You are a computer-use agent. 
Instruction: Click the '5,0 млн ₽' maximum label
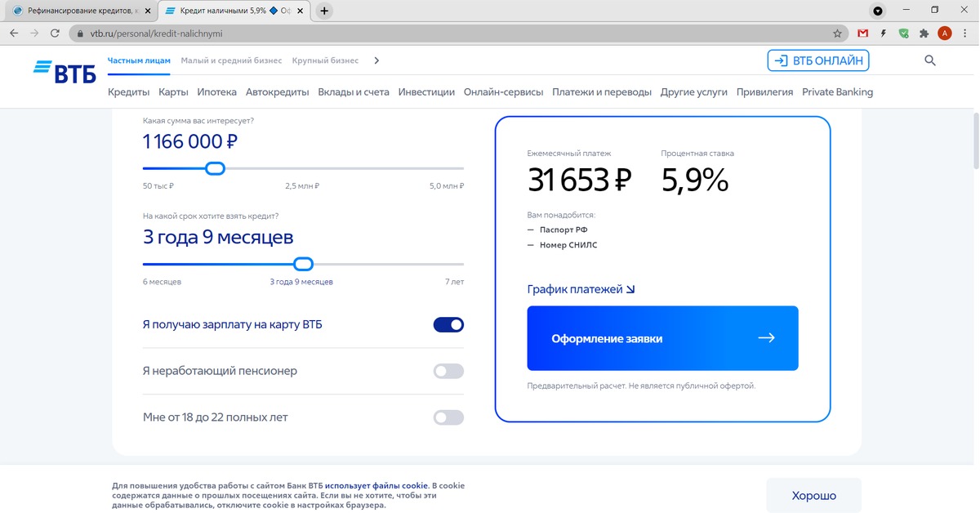[447, 186]
